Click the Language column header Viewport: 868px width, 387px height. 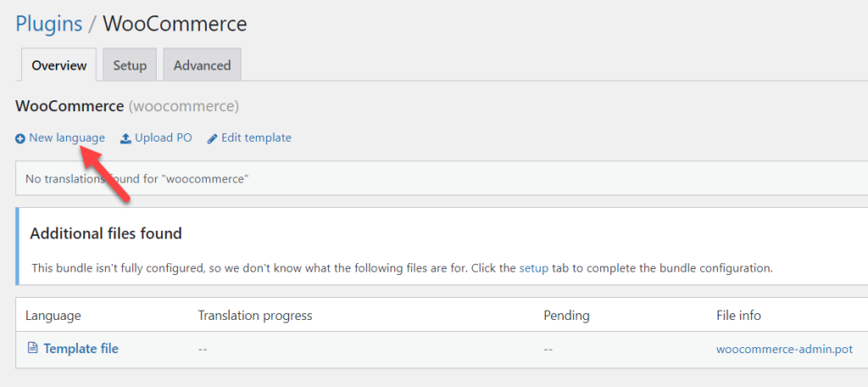(x=53, y=316)
